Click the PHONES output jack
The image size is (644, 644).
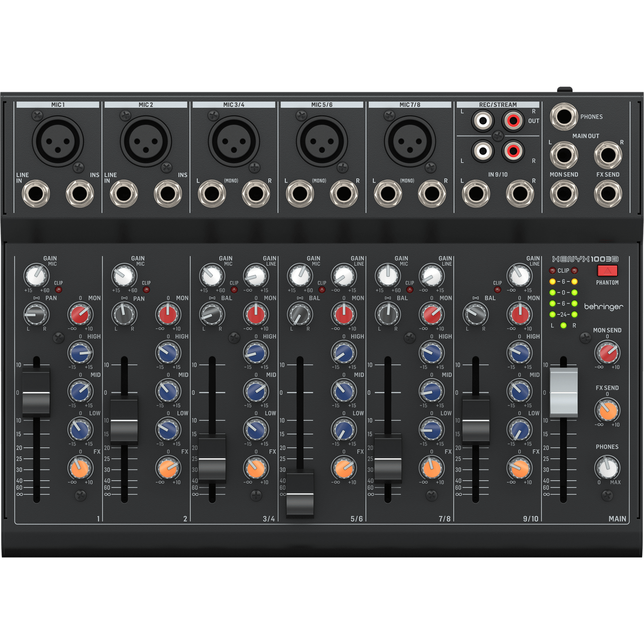coord(563,117)
